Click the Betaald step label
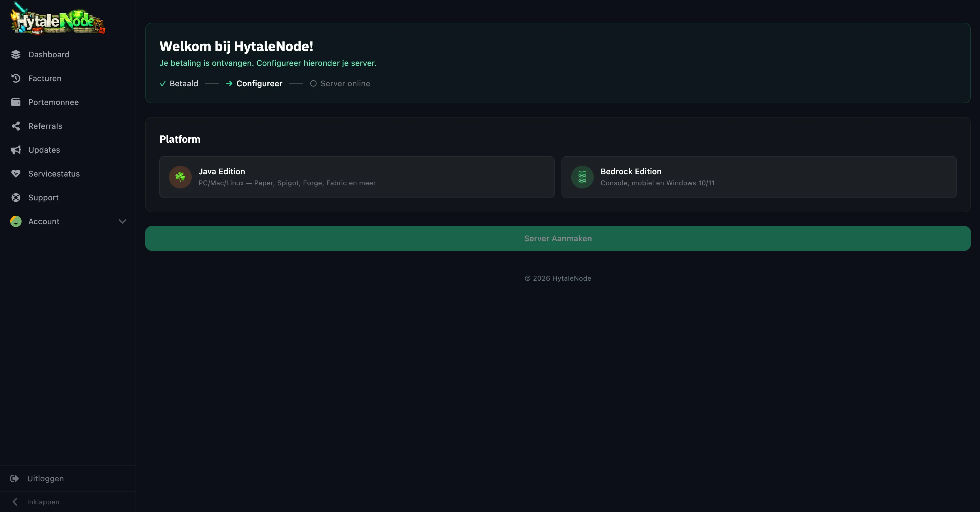The image size is (980, 512). (x=184, y=83)
